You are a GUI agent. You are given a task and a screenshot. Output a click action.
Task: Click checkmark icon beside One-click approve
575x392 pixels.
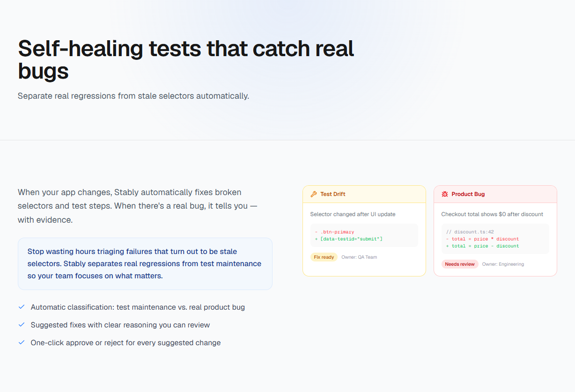pyautogui.click(x=22, y=342)
